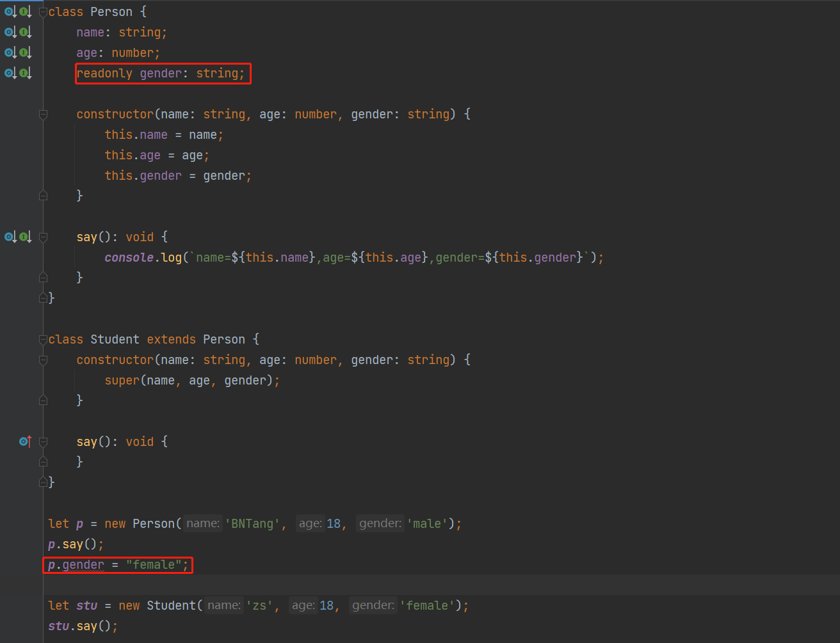The image size is (840, 643).
Task: Click green implemented icon beside Person say() method
Action: [26, 237]
